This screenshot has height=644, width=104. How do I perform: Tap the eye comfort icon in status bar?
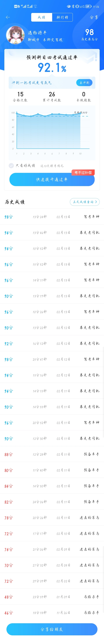tap(69, 6)
